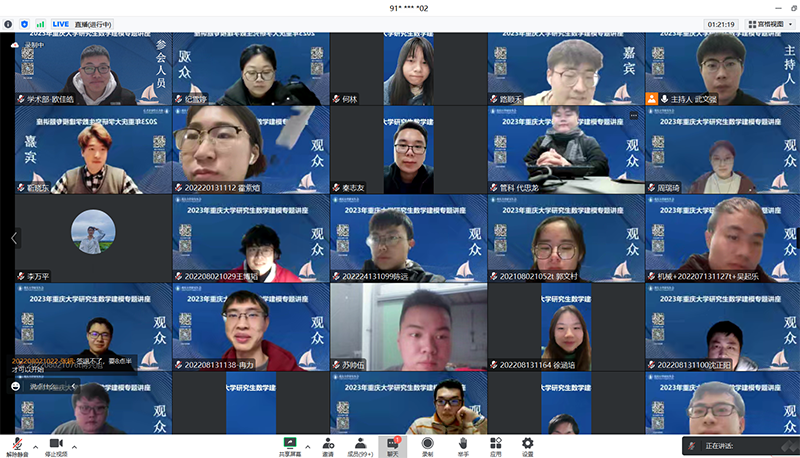The width and height of the screenshot is (800, 458).
Task: Click muted mic icon beside 202224131099 name
Action: (x=336, y=276)
